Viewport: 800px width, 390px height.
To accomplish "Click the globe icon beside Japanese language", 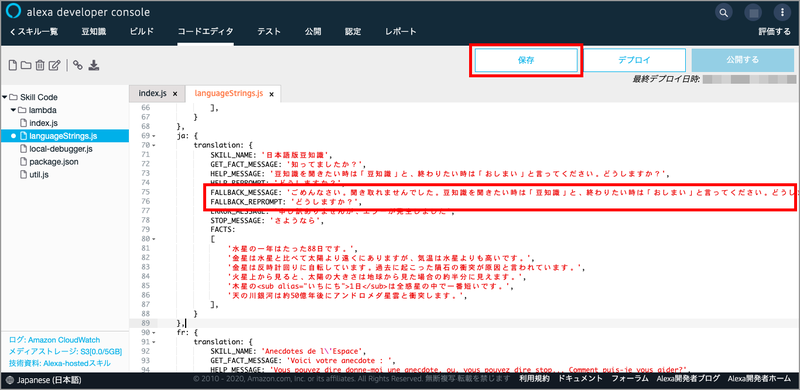I will (10, 380).
